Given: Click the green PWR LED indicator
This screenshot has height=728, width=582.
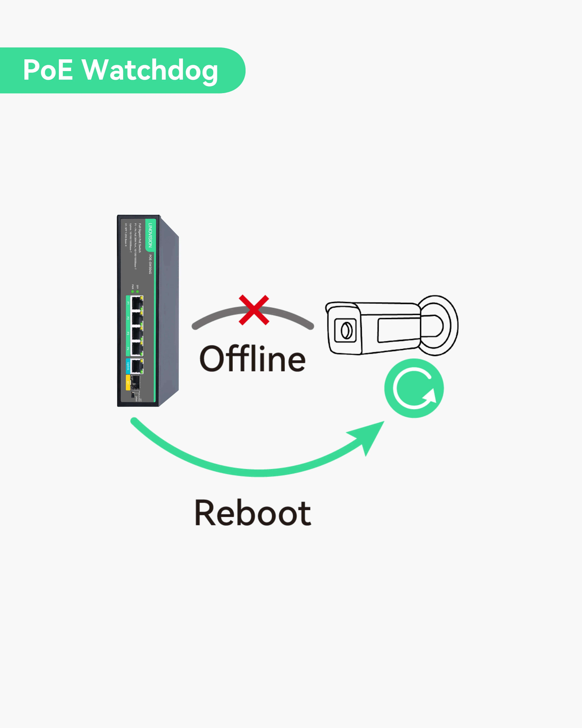Looking at the screenshot, I should coord(133,291).
